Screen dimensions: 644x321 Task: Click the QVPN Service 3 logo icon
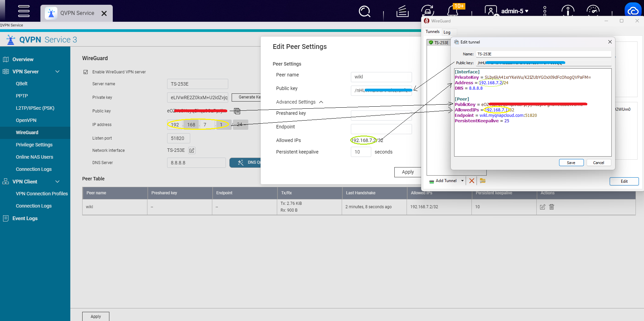pyautogui.click(x=11, y=40)
